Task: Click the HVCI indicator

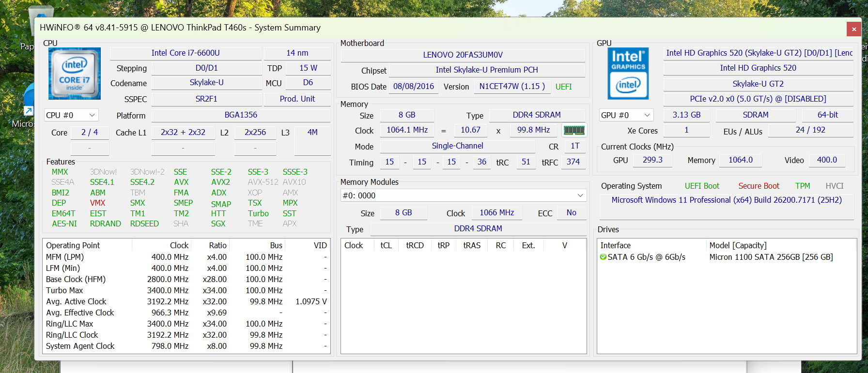Action: click(835, 186)
